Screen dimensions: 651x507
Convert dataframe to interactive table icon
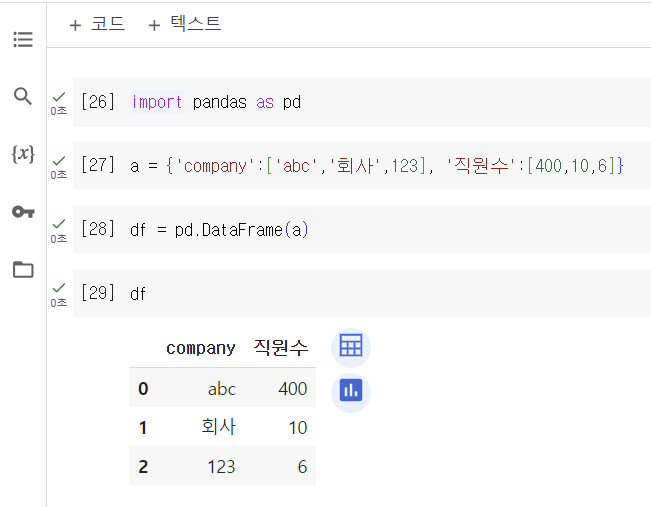(x=351, y=346)
